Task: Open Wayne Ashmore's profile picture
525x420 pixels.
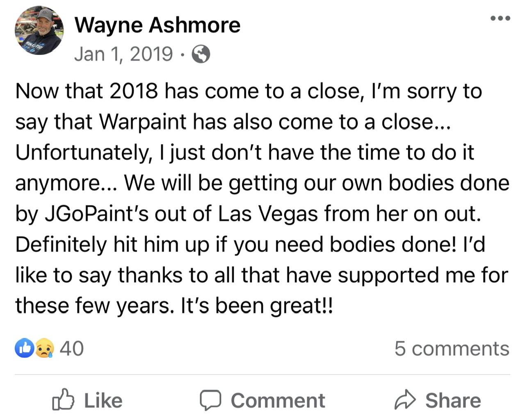Action: [39, 30]
